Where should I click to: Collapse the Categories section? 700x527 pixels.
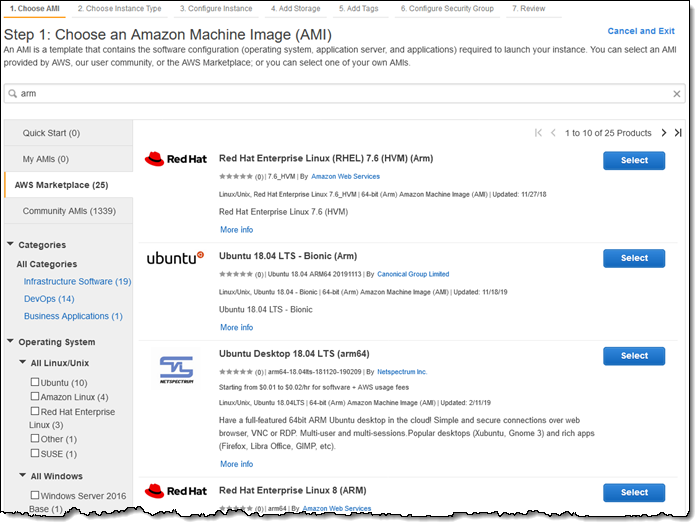point(10,244)
